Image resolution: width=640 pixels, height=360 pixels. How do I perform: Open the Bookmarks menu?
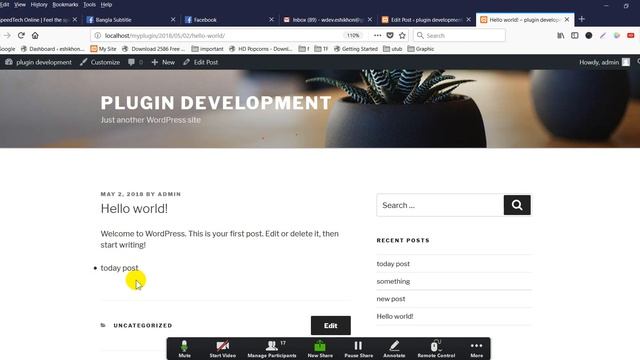pos(65,4)
